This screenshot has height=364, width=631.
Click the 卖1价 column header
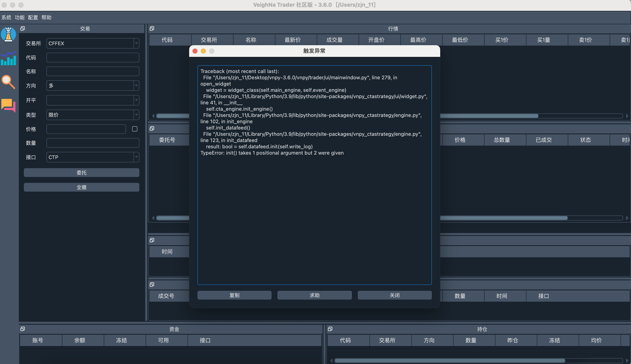586,40
